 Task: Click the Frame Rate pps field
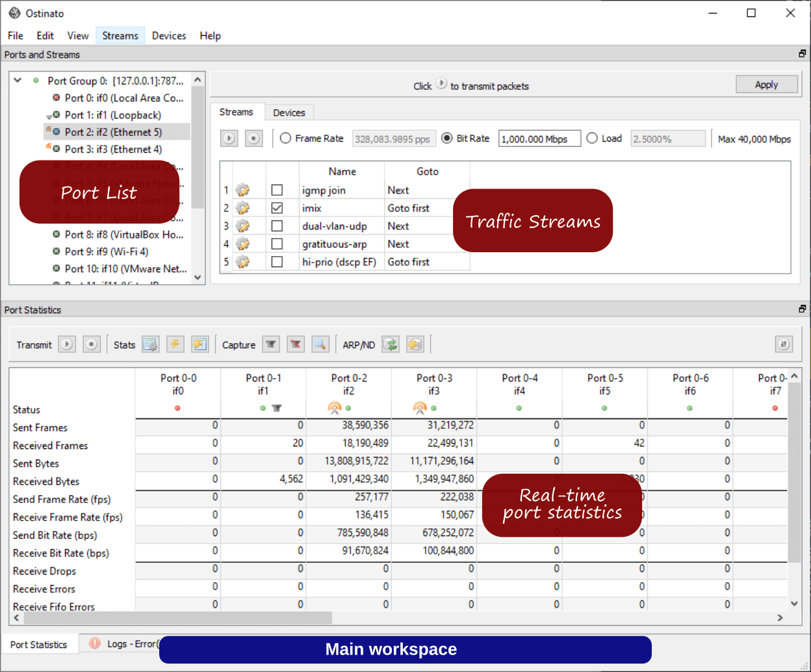pos(394,139)
